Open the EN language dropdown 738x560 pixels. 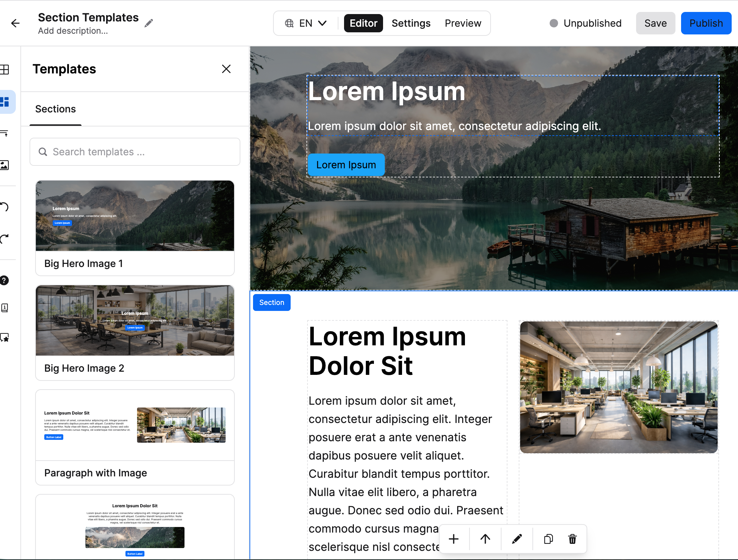point(306,23)
